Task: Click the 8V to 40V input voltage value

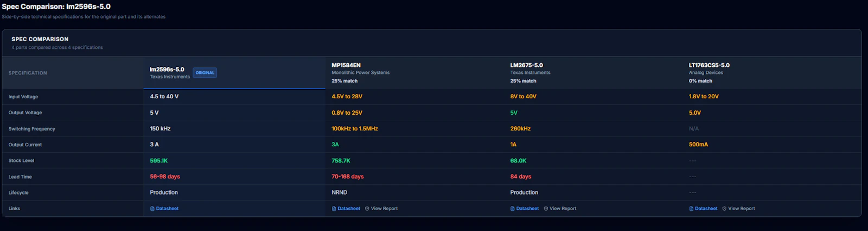Action: coord(523,96)
